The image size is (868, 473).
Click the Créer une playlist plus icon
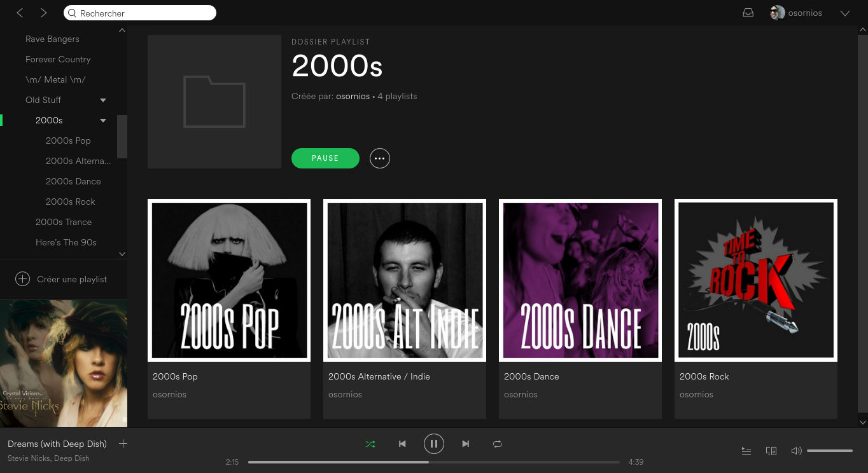(22, 279)
